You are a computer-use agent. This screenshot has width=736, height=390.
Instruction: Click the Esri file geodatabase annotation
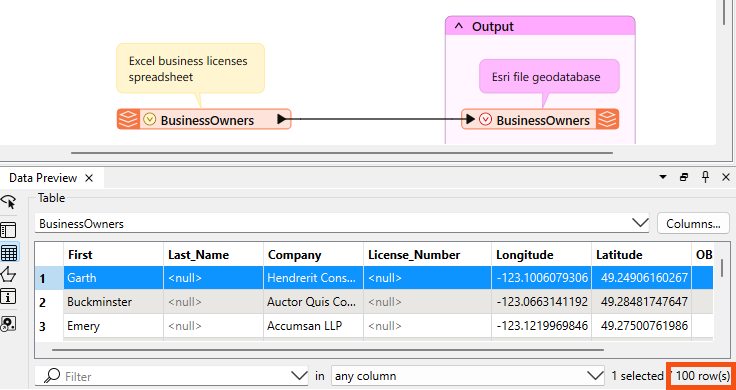click(x=549, y=77)
